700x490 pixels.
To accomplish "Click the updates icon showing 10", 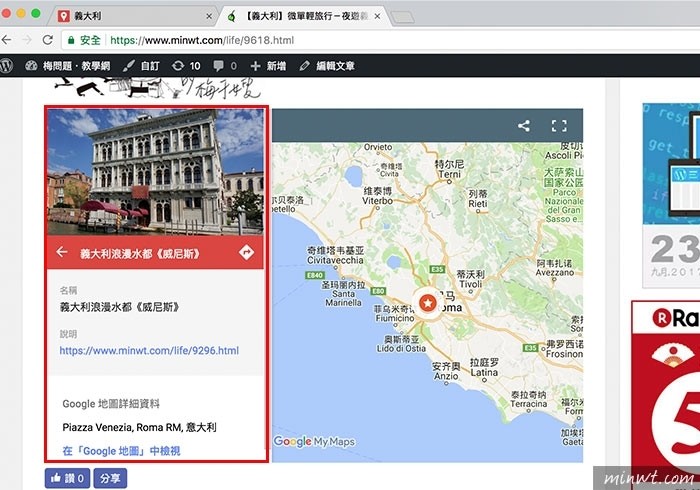I will click(186, 65).
